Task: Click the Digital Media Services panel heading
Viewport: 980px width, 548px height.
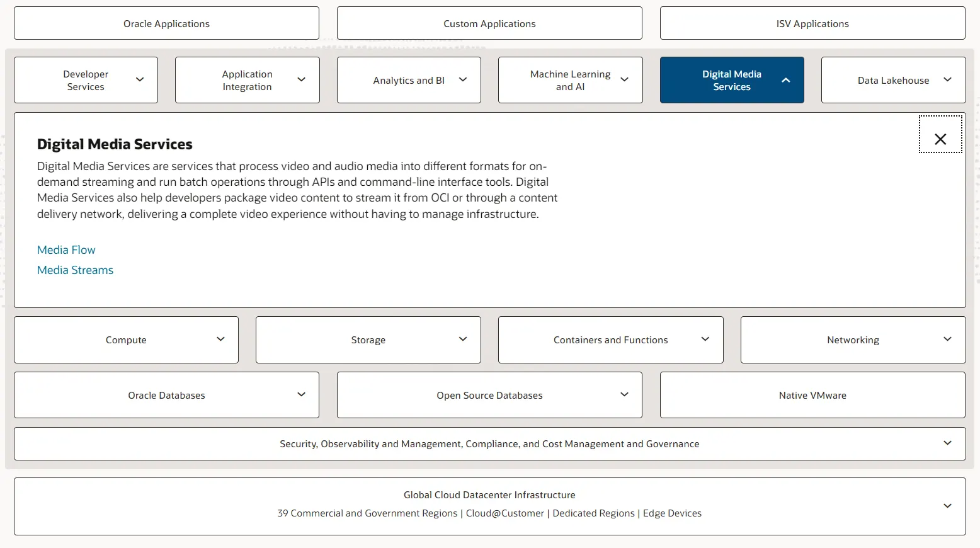Action: click(x=115, y=144)
